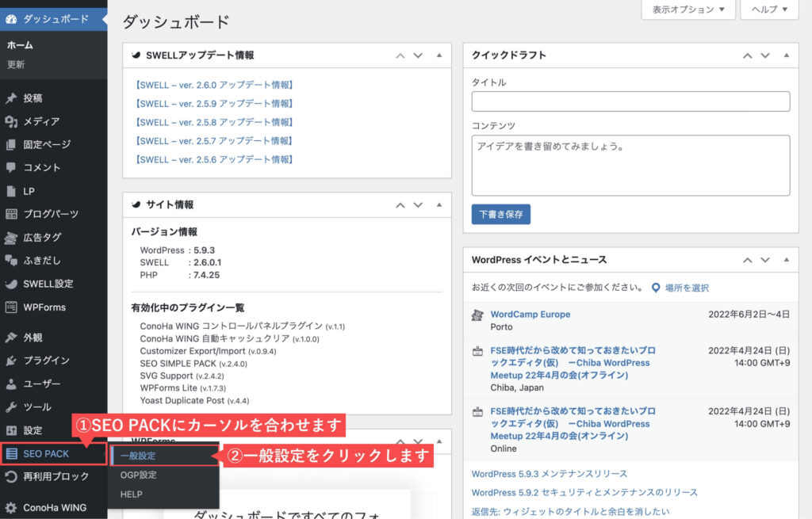Move クイックドラフト panel up
This screenshot has width=812, height=519.
747,55
